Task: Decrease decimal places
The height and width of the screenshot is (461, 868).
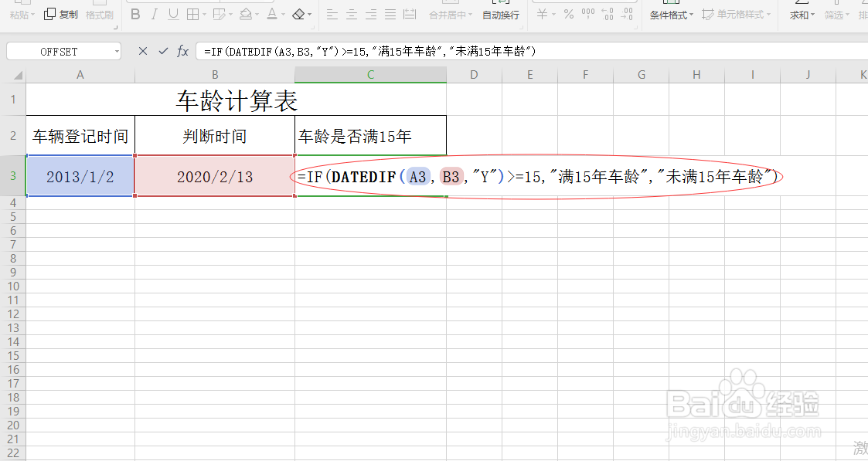Action: tap(627, 15)
